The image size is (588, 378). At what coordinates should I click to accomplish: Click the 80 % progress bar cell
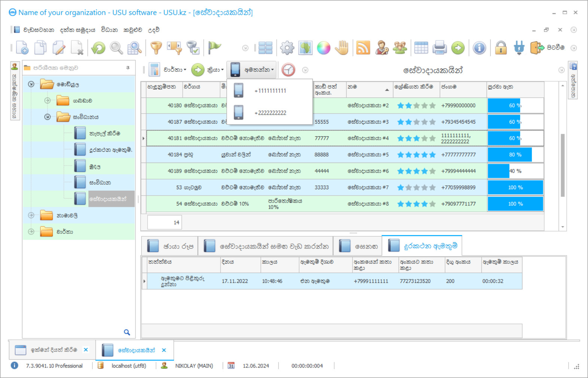515,155
